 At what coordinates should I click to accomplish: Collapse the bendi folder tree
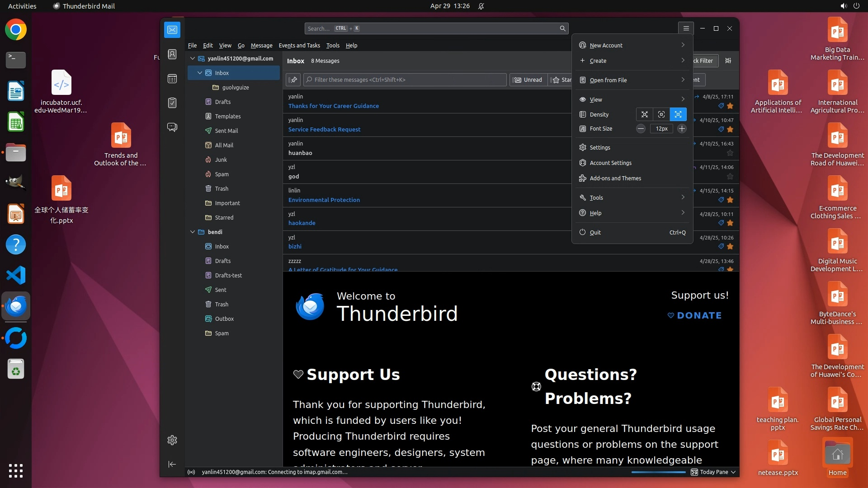click(193, 232)
